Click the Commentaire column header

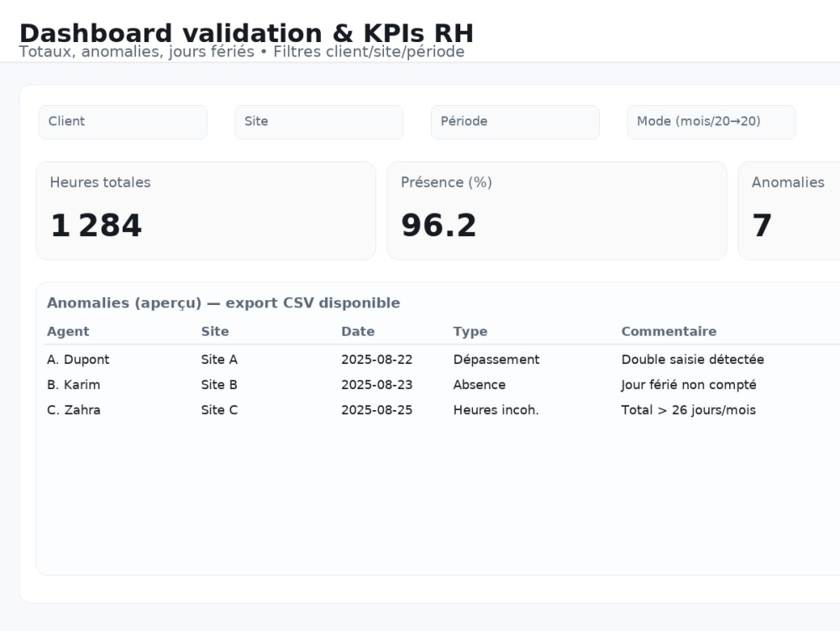pos(669,332)
